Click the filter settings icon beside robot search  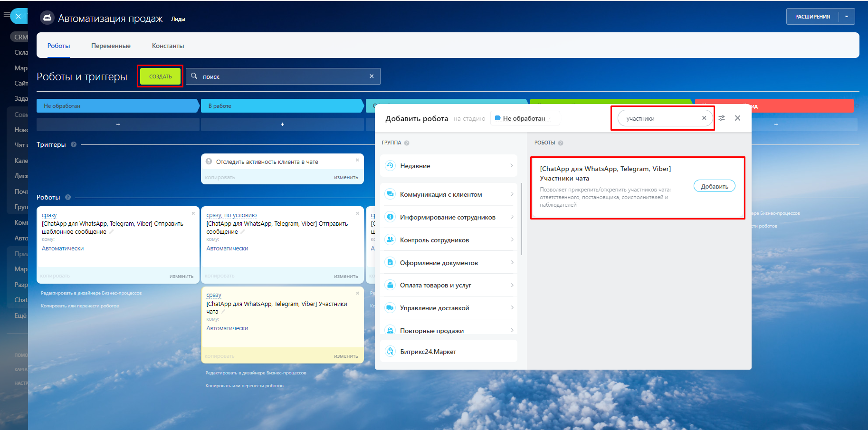tap(722, 118)
